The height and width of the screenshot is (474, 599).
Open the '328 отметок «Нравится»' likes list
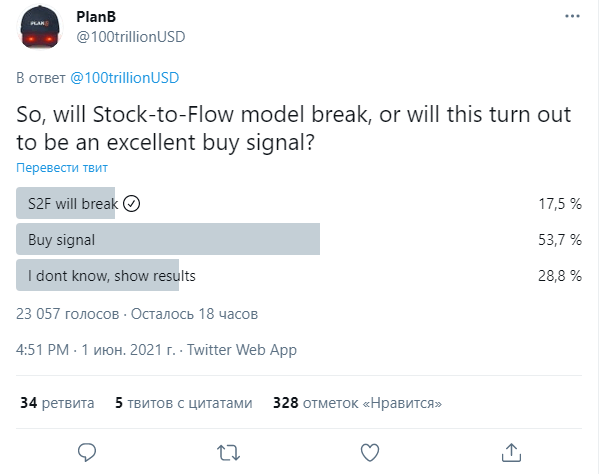tap(357, 403)
